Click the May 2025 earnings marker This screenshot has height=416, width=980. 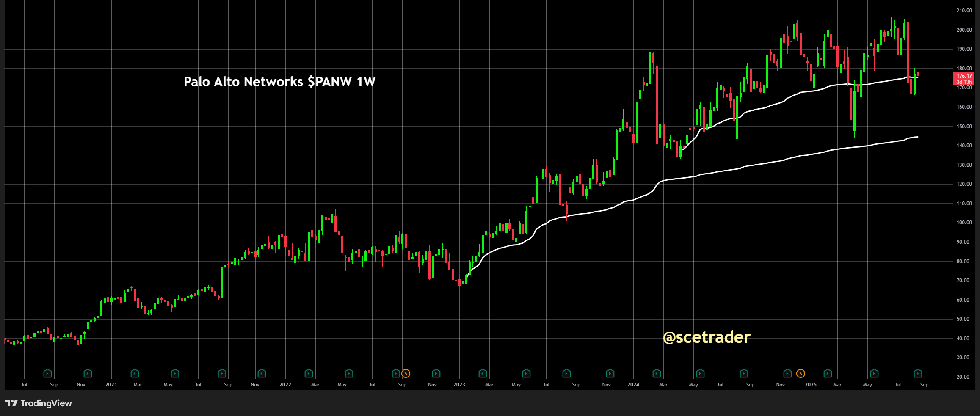point(874,373)
